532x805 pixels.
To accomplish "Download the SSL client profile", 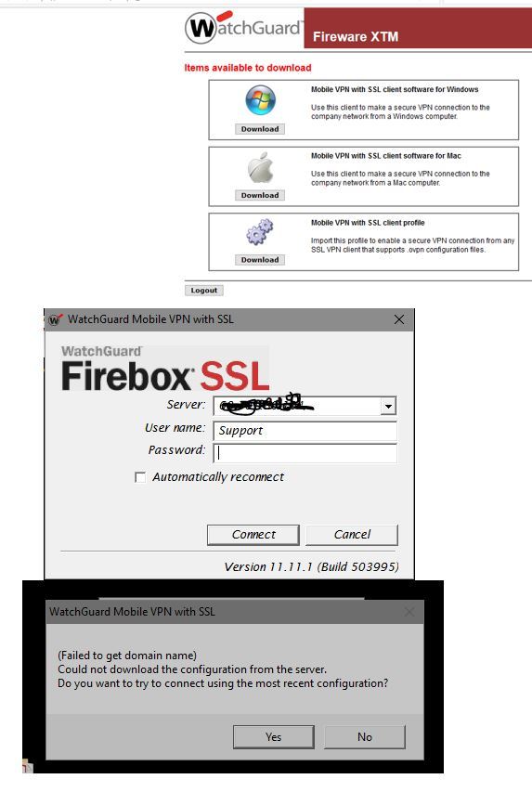I will pyautogui.click(x=260, y=260).
